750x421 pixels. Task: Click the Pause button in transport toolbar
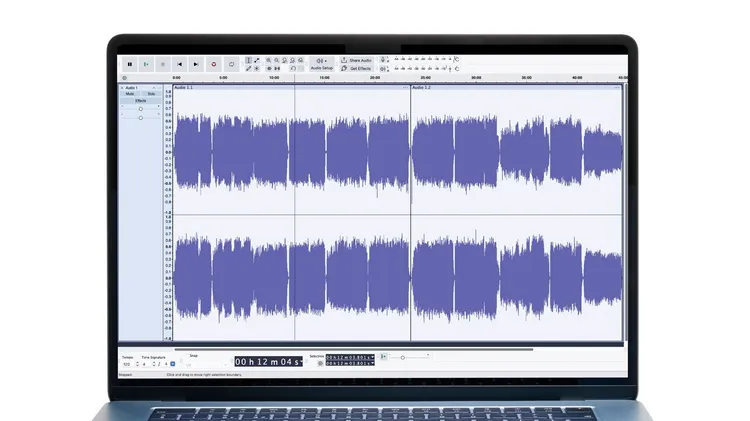(129, 64)
